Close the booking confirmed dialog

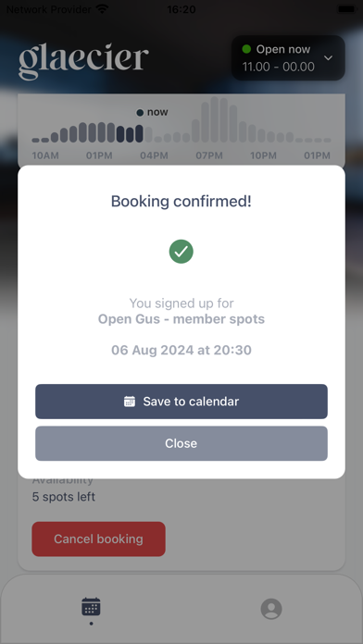pyautogui.click(x=181, y=443)
